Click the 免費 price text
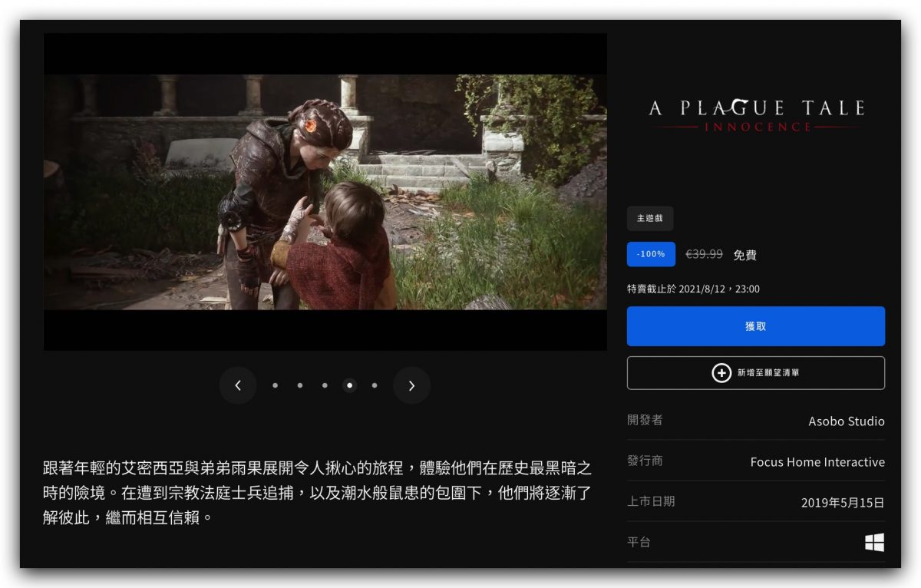This screenshot has width=921, height=588. [744, 255]
